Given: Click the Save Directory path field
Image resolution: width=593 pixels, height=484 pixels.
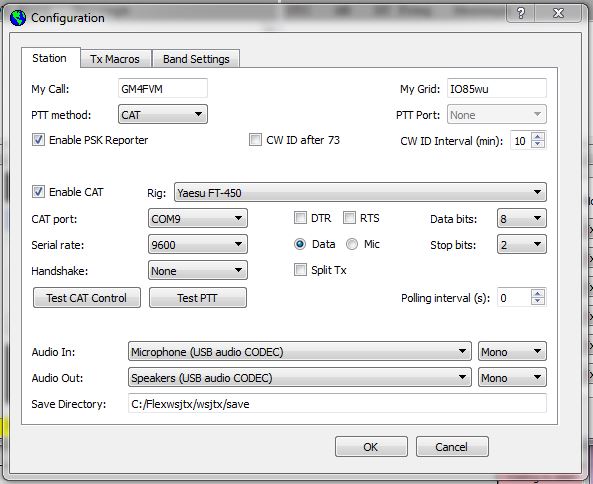Looking at the screenshot, I should point(337,403).
